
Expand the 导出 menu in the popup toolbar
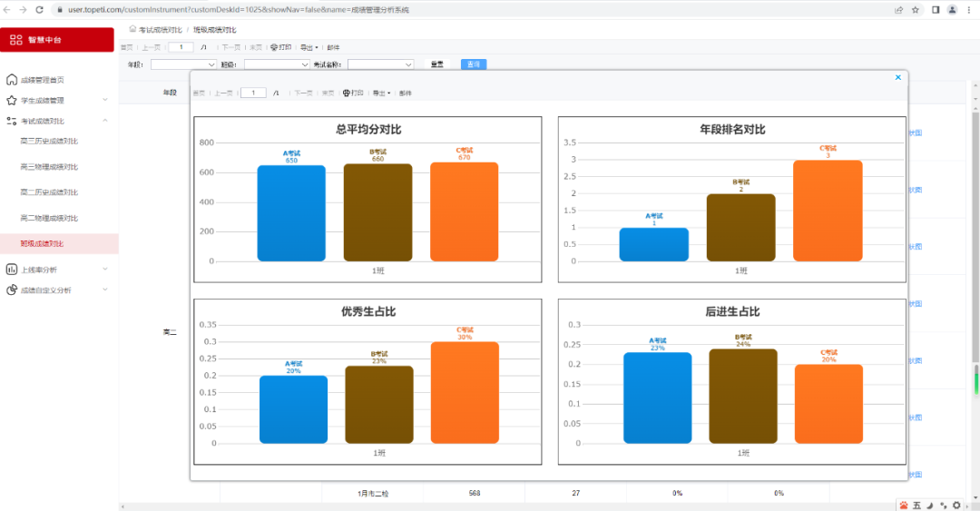[x=381, y=93]
